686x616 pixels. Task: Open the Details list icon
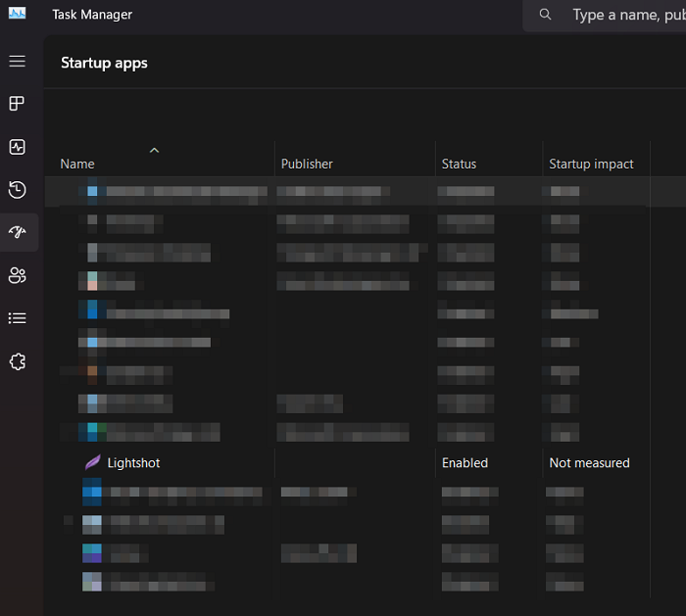[17, 318]
